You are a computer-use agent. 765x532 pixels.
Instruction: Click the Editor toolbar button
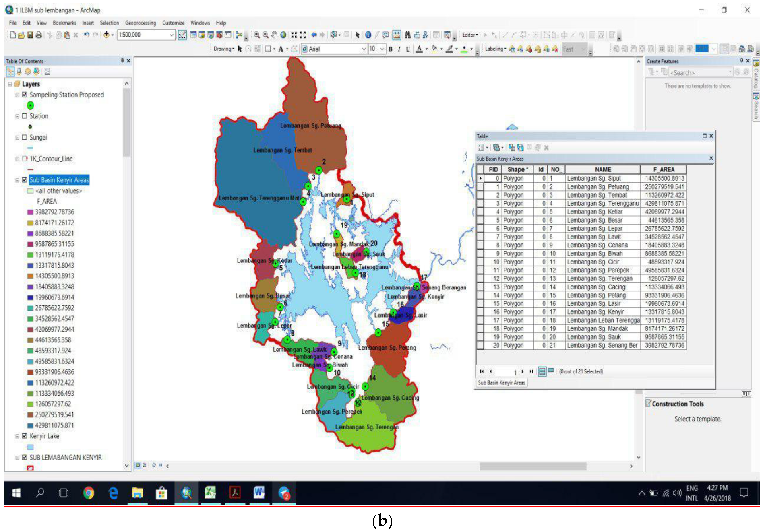469,35
